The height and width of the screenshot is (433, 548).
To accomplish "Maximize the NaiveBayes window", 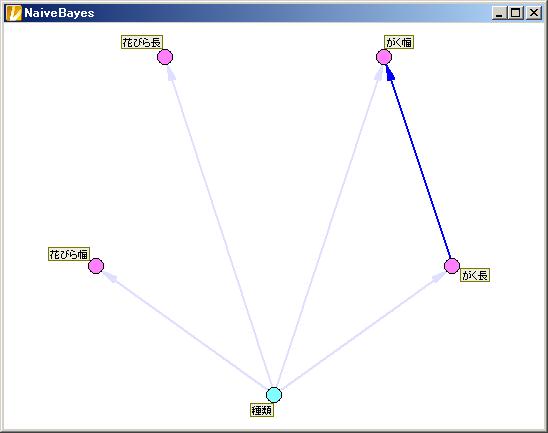I will pyautogui.click(x=515, y=13).
